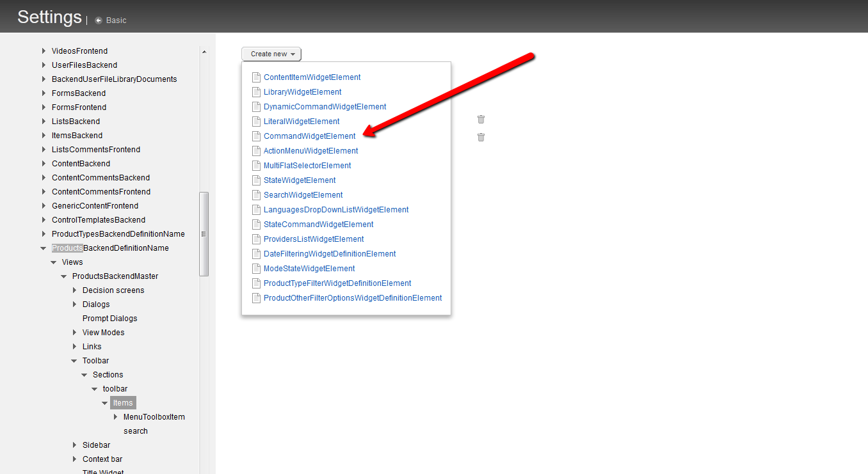Choose CommandWidgetElement from the menu
This screenshot has height=474, width=868.
coord(309,136)
